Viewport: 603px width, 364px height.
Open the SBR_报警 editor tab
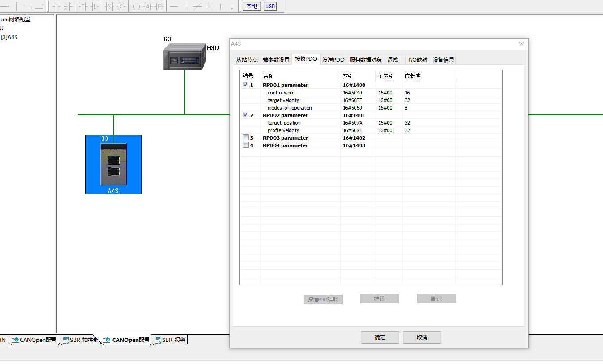(x=170, y=340)
